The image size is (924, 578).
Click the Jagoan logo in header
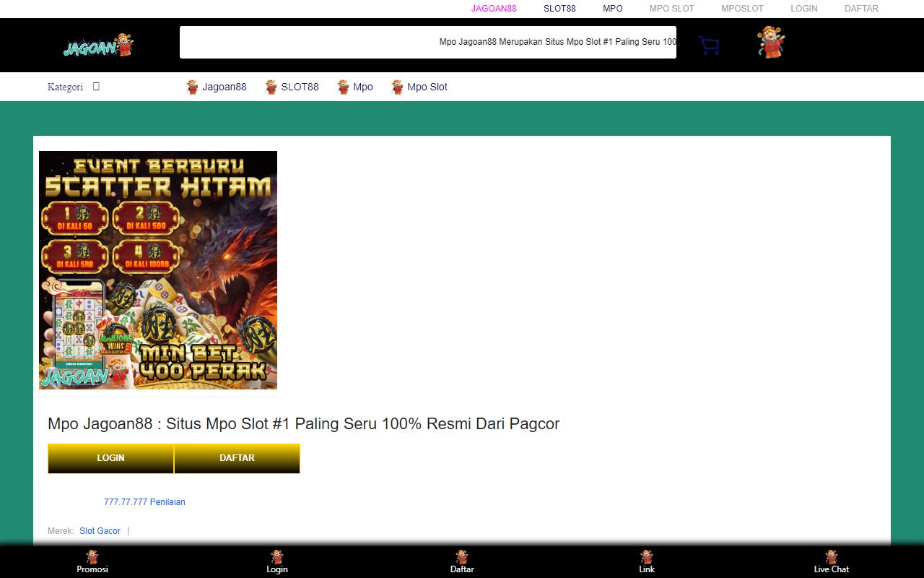tap(98, 46)
